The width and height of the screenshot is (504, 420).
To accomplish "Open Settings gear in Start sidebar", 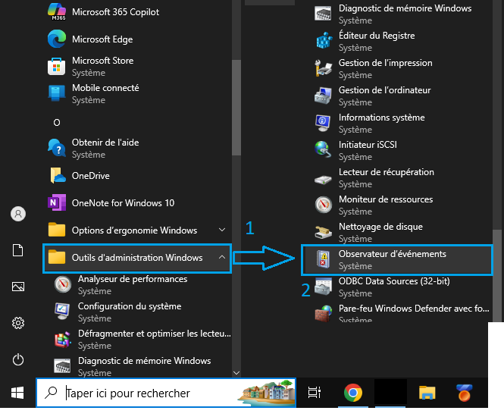I will pos(18,323).
